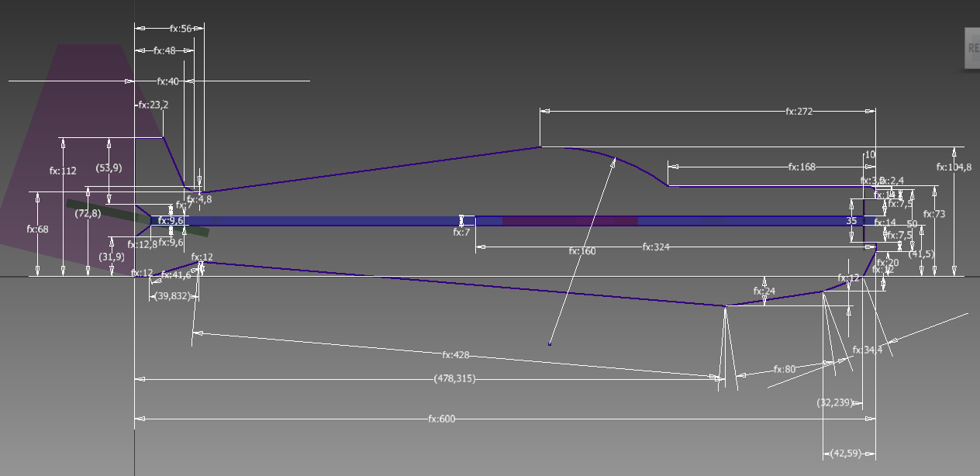Click the fx:68 vertical dimension
This screenshot has width=980, height=476.
(37, 229)
